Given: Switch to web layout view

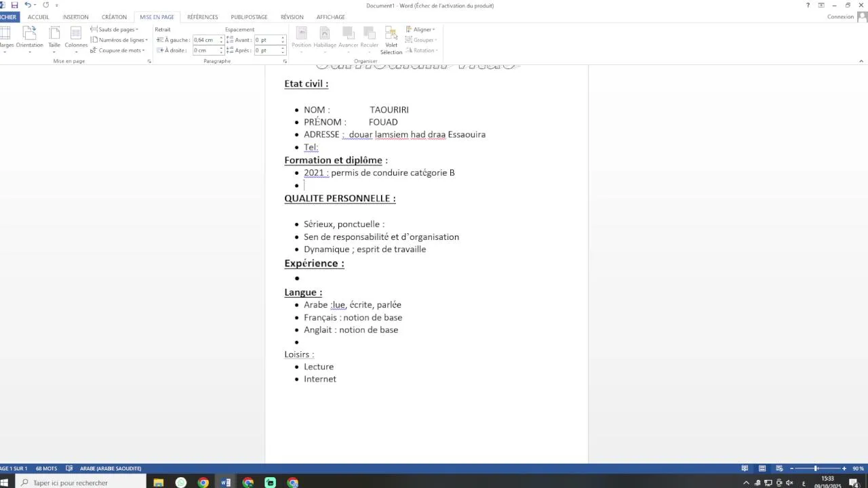Looking at the screenshot, I should [x=779, y=468].
